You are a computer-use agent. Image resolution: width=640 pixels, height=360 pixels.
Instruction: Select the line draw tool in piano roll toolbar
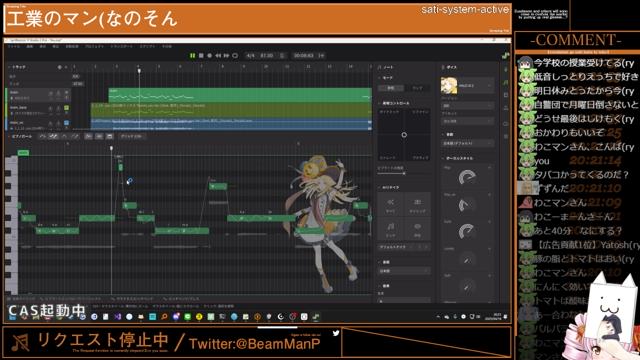75,136
